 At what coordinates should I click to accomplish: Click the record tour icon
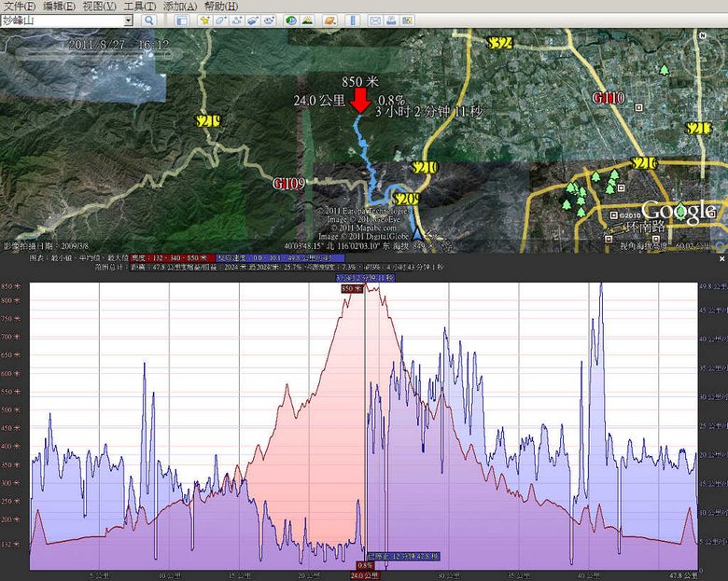pos(269,20)
